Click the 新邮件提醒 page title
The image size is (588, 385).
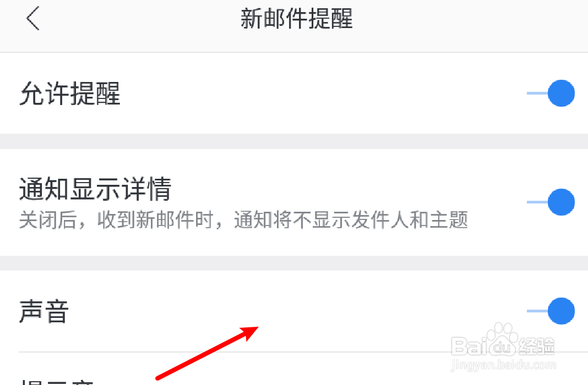click(x=296, y=19)
